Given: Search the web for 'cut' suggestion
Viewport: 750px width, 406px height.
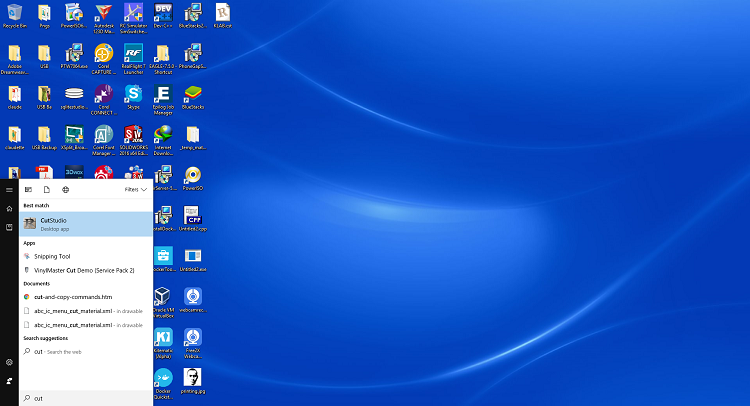Looking at the screenshot, I should click(86, 351).
